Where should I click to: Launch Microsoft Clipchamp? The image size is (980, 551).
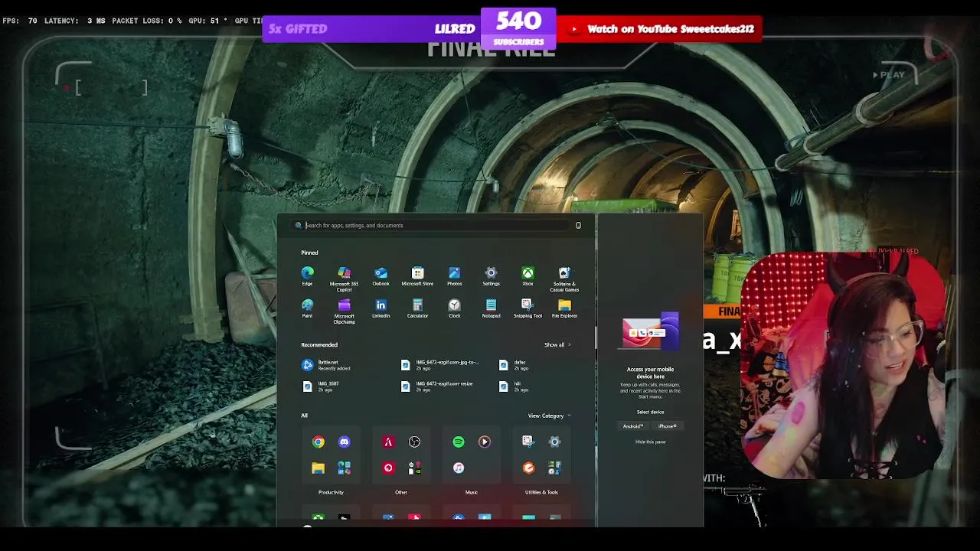point(344,311)
